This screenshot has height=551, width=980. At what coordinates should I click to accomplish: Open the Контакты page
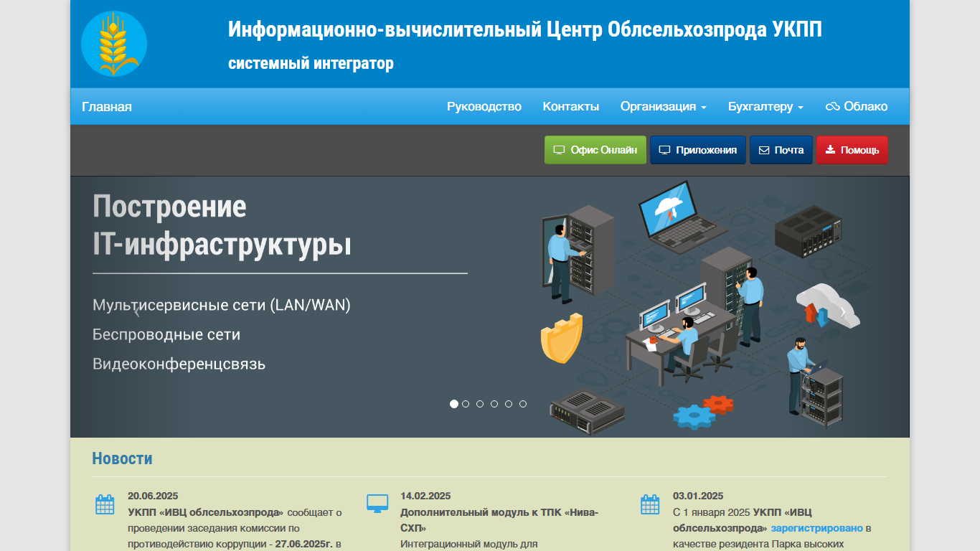coord(571,107)
